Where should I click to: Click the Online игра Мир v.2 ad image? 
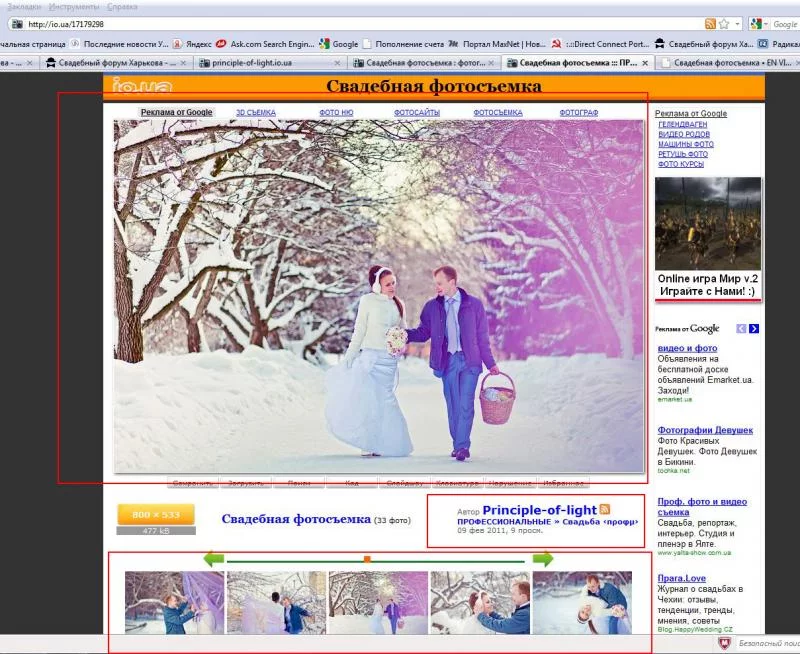[708, 223]
